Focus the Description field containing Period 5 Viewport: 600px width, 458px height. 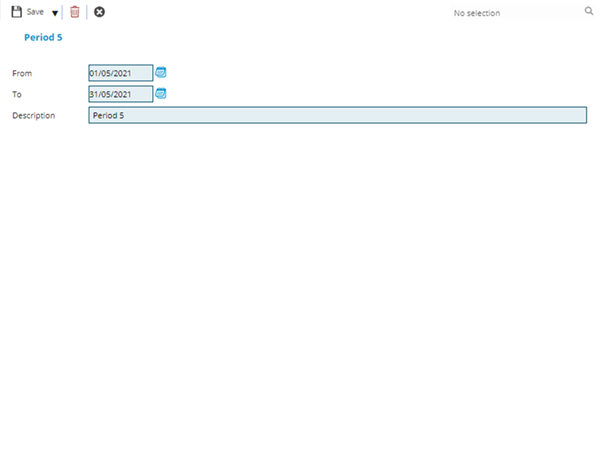337,115
